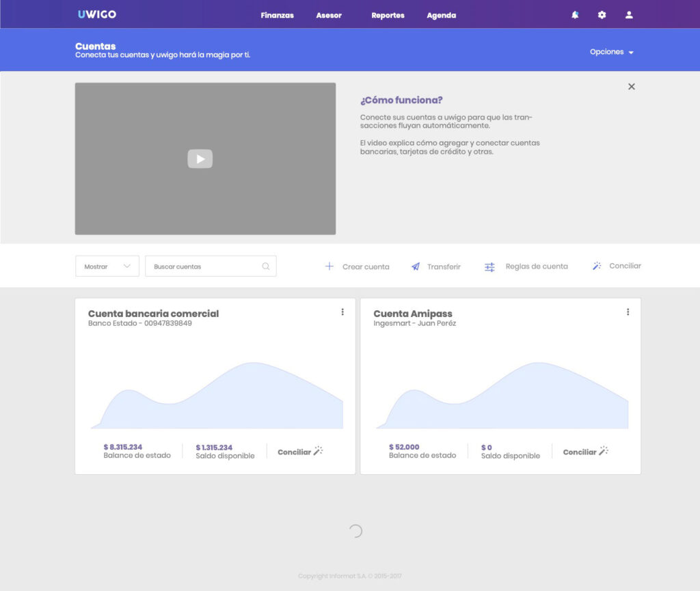Image resolution: width=700 pixels, height=591 pixels.
Task: Open the Finanzas menu
Action: [278, 15]
